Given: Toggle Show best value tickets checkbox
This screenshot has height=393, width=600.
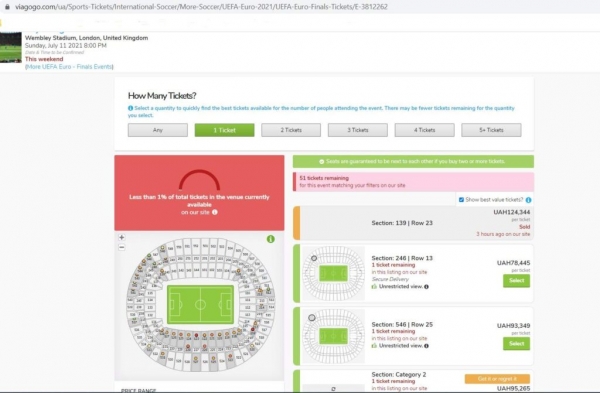Looking at the screenshot, I should pyautogui.click(x=461, y=200).
